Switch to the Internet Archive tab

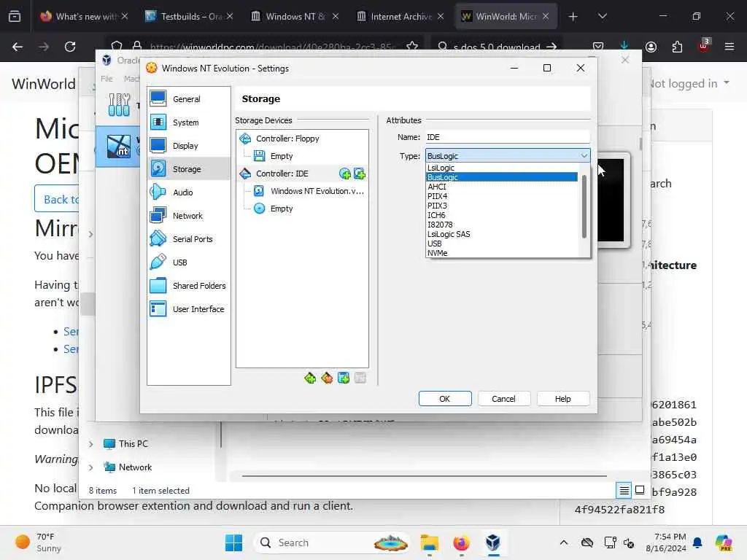(x=400, y=16)
